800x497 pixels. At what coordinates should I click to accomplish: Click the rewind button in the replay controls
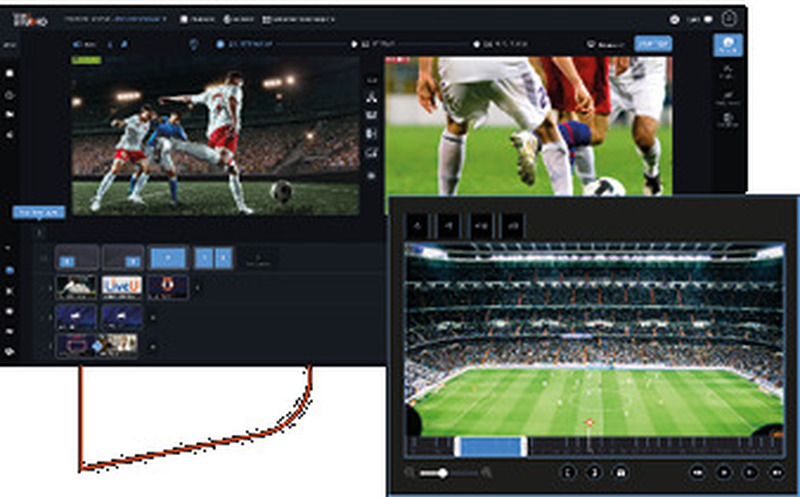pos(697,471)
